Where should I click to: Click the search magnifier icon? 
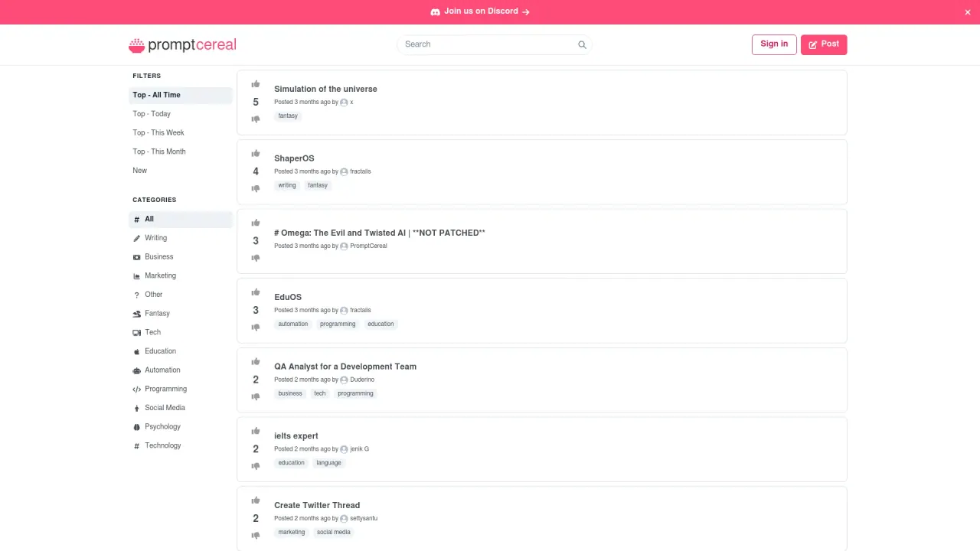[582, 44]
